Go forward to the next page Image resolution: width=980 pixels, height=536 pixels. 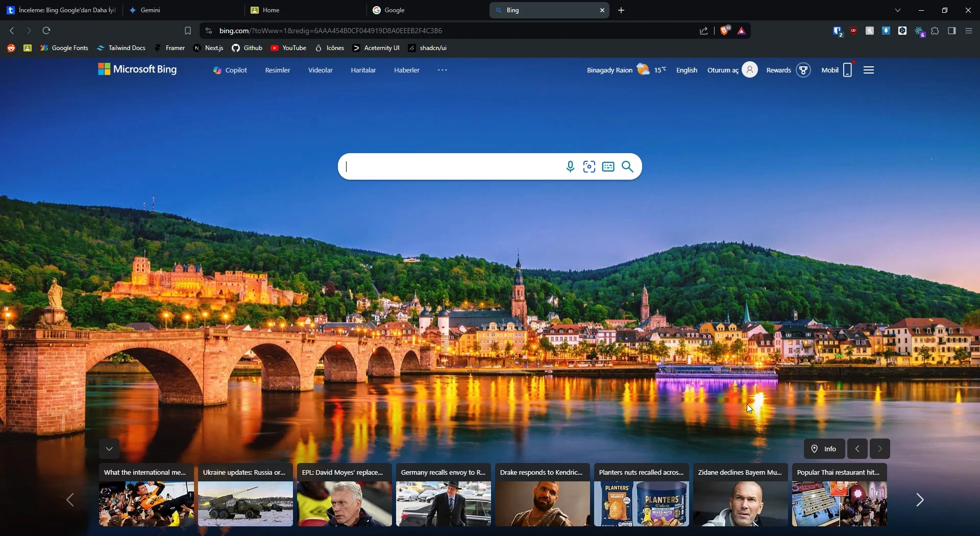coord(29,31)
